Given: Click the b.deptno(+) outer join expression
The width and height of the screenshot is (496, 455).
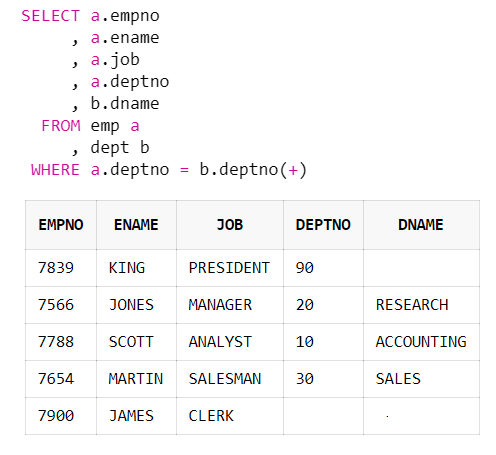Looking at the screenshot, I should [x=253, y=170].
